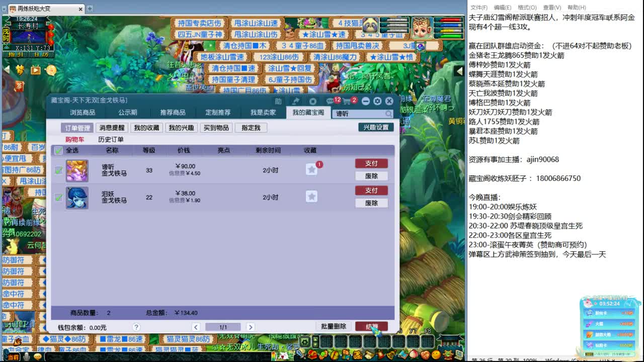Toggle the 全选 select-all checkbox
The height and width of the screenshot is (362, 644).
click(x=58, y=150)
